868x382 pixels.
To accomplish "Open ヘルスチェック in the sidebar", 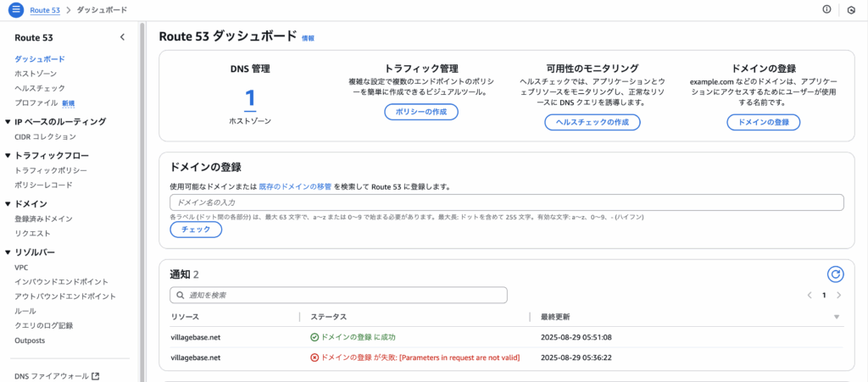I will [40, 88].
